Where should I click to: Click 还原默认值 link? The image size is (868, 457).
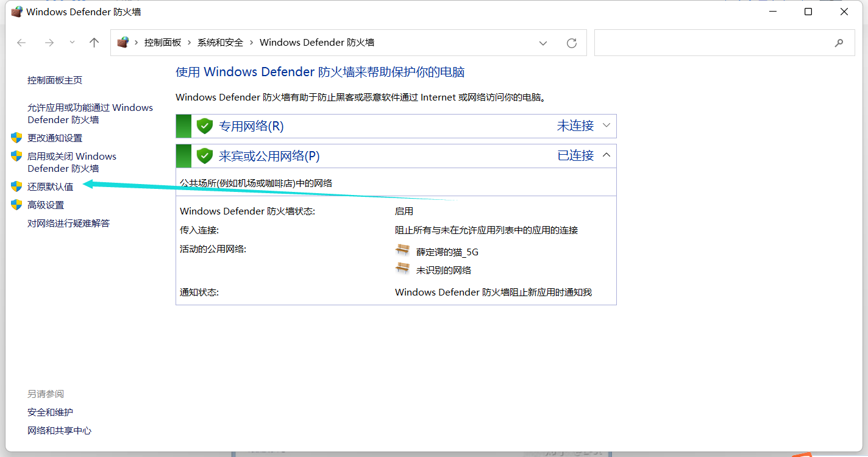(50, 187)
